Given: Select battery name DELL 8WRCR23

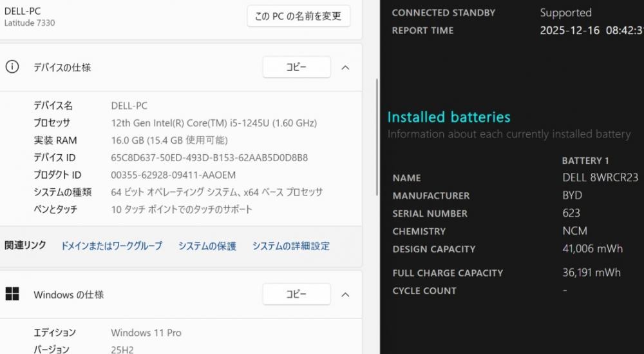Looking at the screenshot, I should pyautogui.click(x=600, y=178).
